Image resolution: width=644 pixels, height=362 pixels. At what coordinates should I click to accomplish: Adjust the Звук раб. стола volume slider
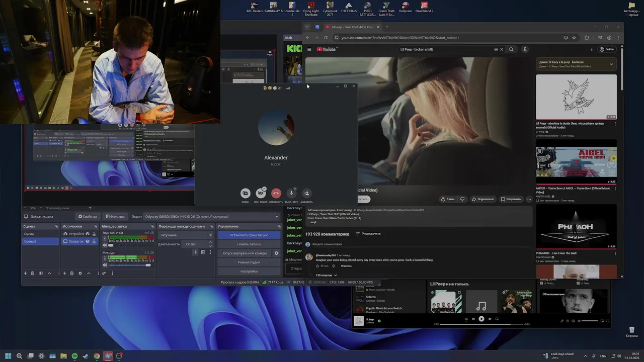[x=130, y=245]
